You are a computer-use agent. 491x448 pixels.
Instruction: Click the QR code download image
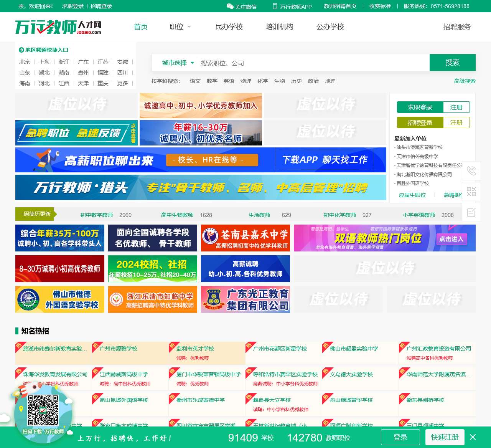click(x=43, y=410)
